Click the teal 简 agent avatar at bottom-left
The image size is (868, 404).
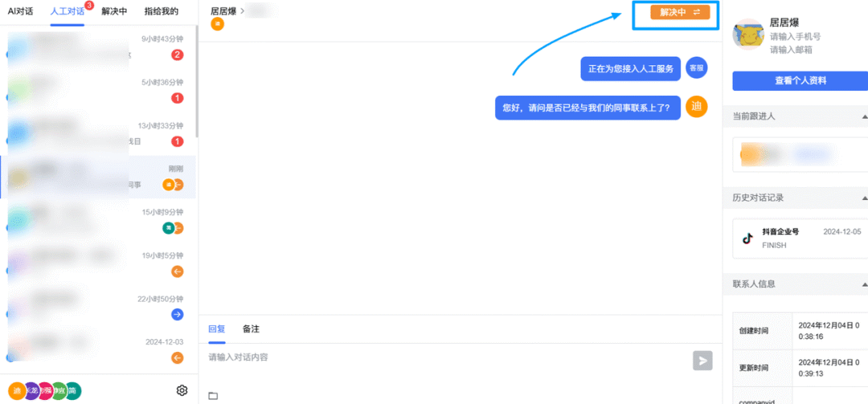(x=74, y=390)
